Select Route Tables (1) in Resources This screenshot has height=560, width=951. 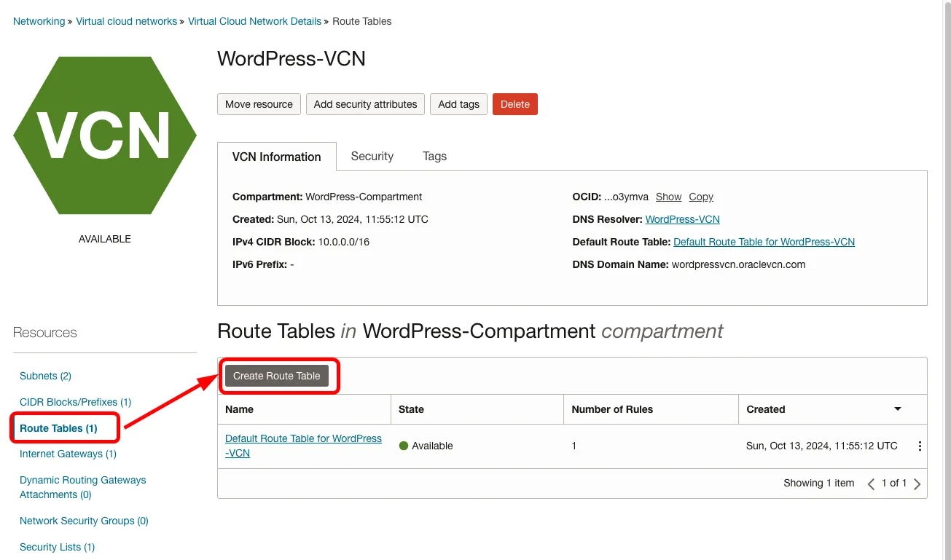pyautogui.click(x=58, y=428)
